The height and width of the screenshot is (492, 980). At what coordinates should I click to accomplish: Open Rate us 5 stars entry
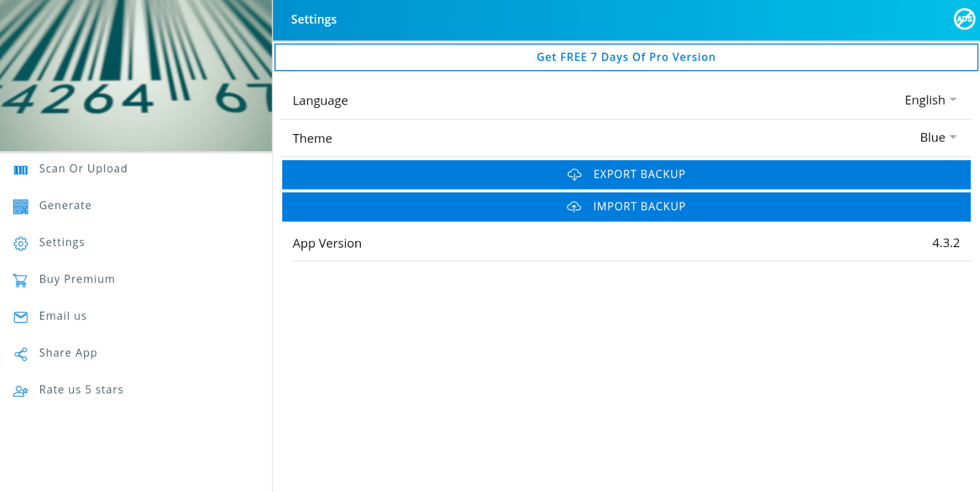(x=136, y=390)
